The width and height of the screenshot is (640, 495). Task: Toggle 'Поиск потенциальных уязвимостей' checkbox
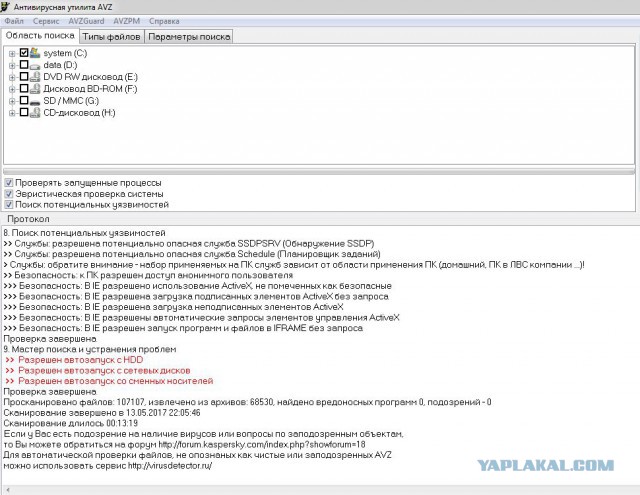coord(9,205)
